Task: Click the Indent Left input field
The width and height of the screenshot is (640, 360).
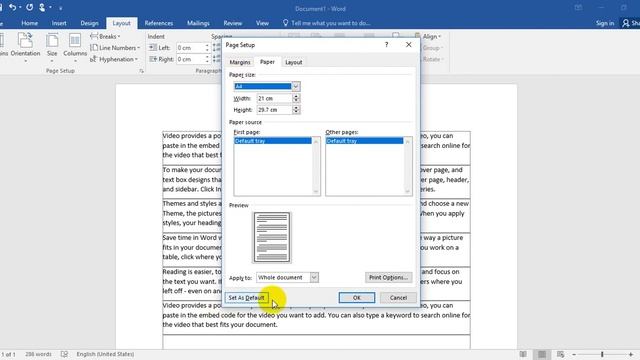Action: pyautogui.click(x=190, y=48)
